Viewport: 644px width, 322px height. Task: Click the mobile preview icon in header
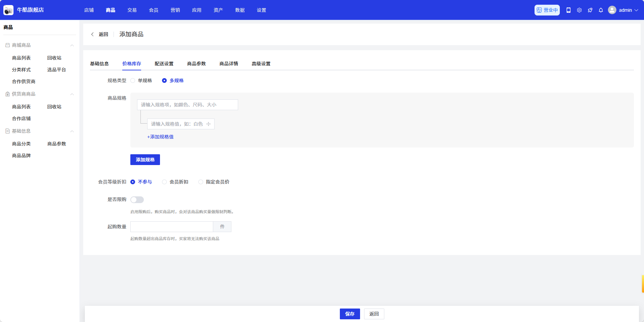click(x=569, y=10)
